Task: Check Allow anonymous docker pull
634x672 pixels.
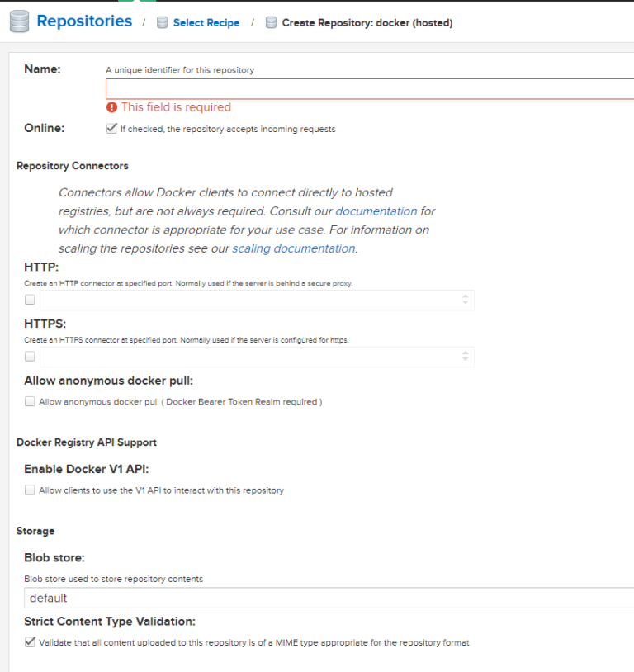Action: click(x=30, y=401)
